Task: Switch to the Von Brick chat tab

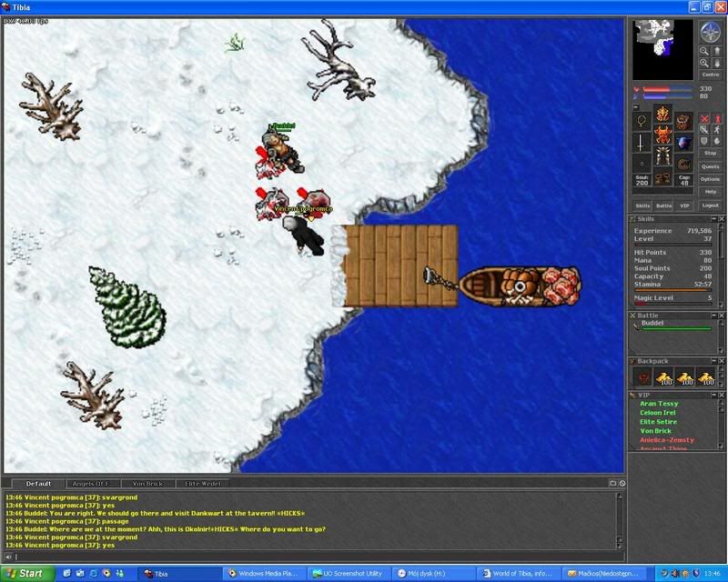Action: click(147, 484)
